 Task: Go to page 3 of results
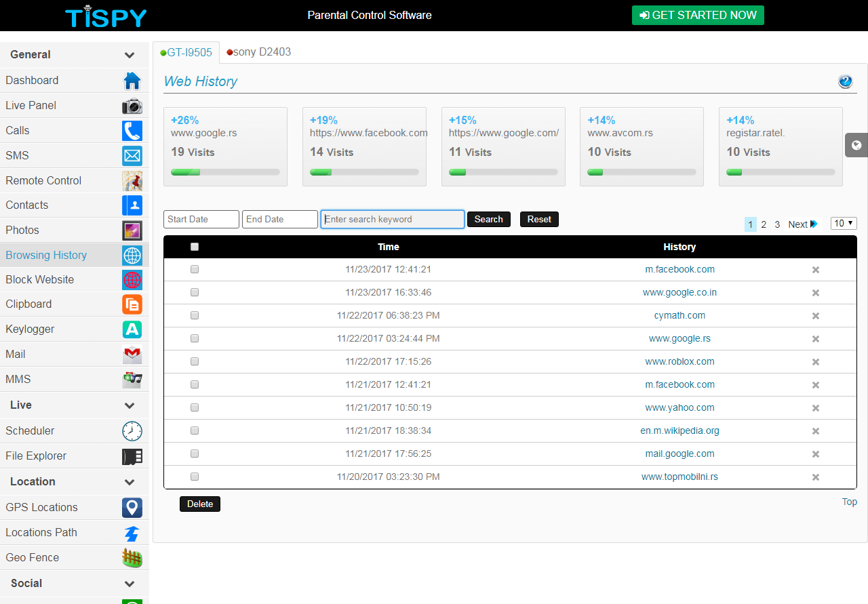pyautogui.click(x=777, y=224)
